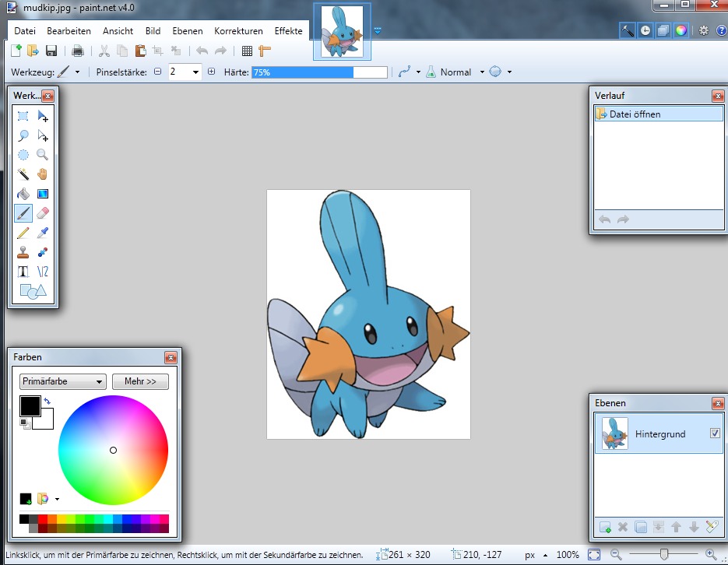The width and height of the screenshot is (728, 565).
Task: Select the Magic Wand tool
Action: coord(23,174)
